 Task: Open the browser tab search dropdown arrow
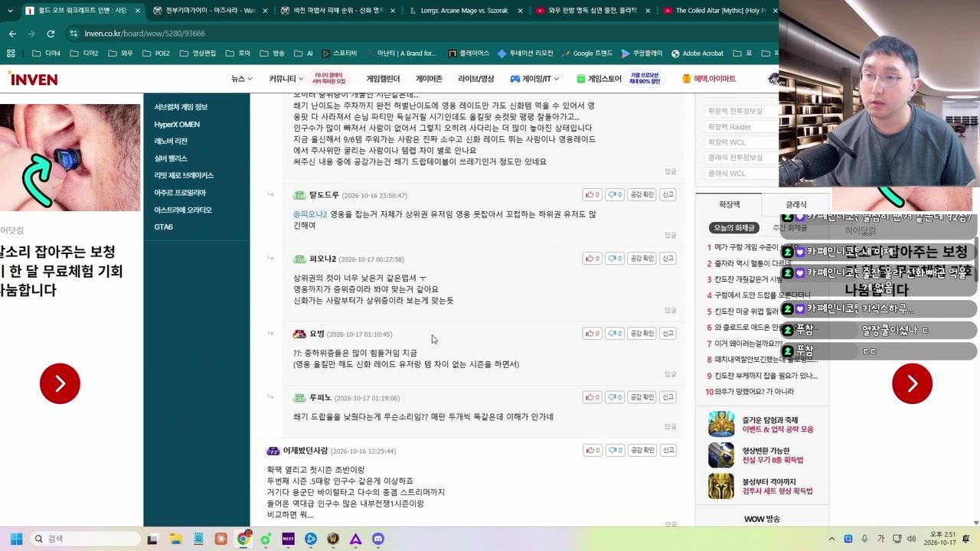pos(10,11)
